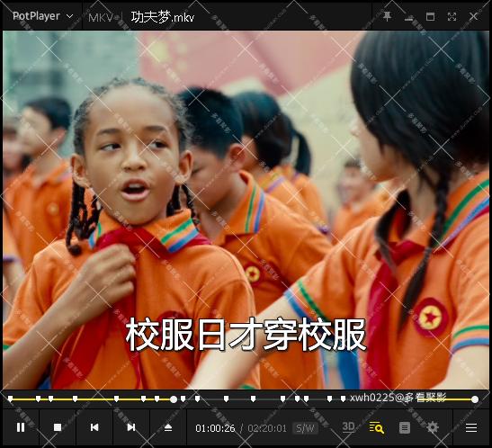Enter fullscreen mode with the expand icon
Screen dimensions: 492x448
pos(452,16)
